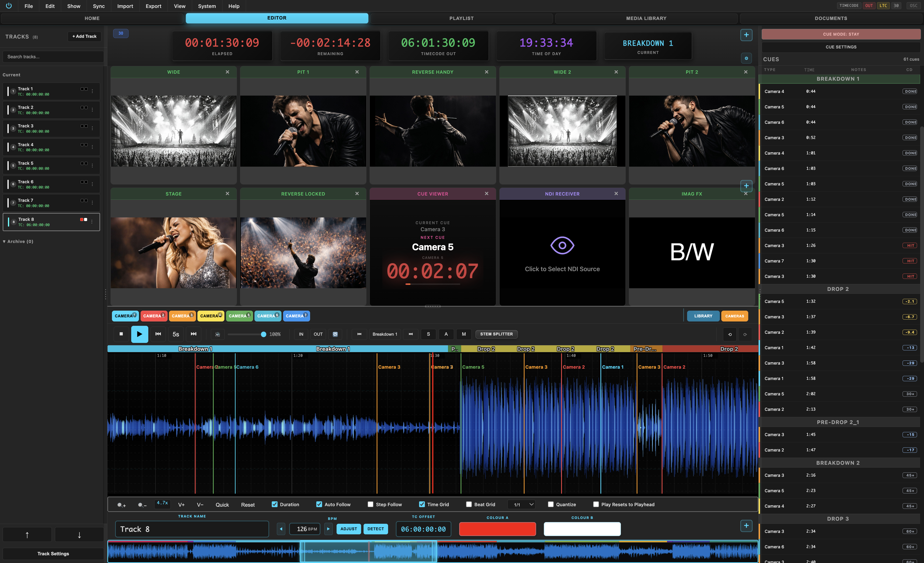Click the mute speaker icon
Viewport: 924px width, 563px height.
click(217, 334)
